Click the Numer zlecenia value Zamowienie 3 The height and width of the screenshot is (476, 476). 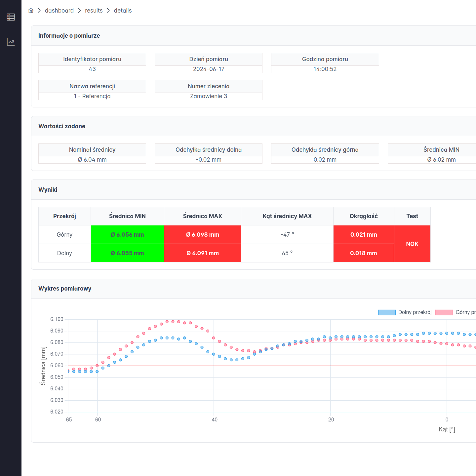[x=208, y=96]
